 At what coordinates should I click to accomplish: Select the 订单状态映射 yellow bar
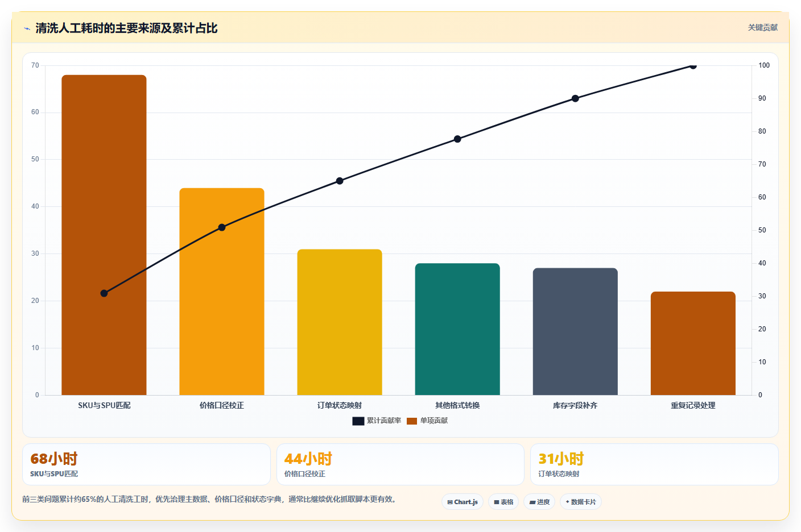point(340,322)
